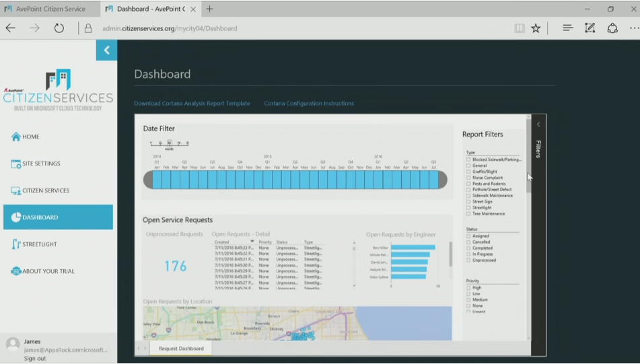This screenshot has width=640, height=364.
Task: Tick the High priority checkbox
Action: [468, 288]
